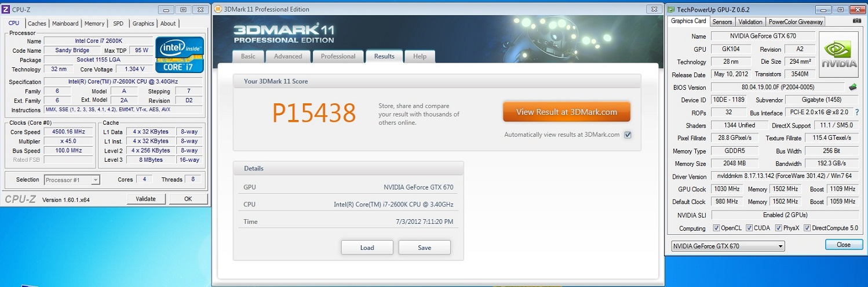868x287 pixels.
Task: Click the Driver Version field in GPU-Z
Action: coord(785,176)
